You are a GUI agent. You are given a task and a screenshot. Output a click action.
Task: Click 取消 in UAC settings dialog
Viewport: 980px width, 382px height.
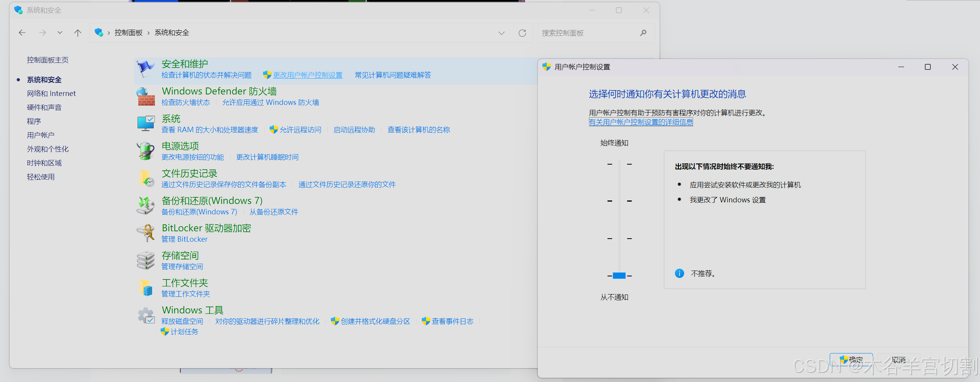pyautogui.click(x=899, y=360)
